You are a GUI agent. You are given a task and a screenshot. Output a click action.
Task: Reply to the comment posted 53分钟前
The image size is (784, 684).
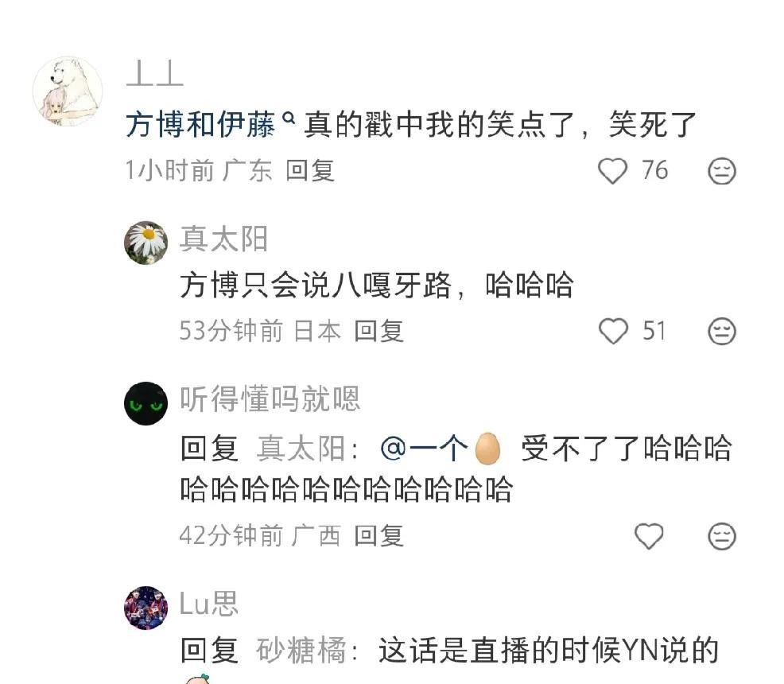[378, 331]
